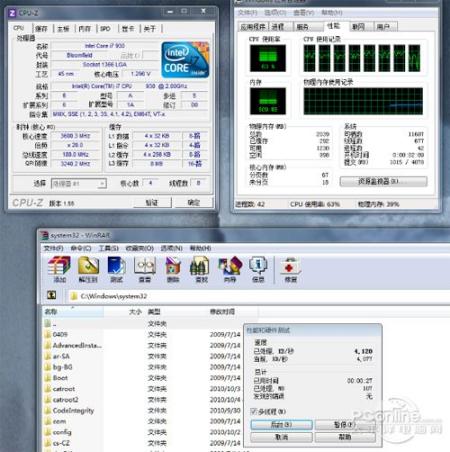Toggle the multithreading (多线程) checkbox in the benchmark dialog
The image size is (450, 452).
click(254, 411)
